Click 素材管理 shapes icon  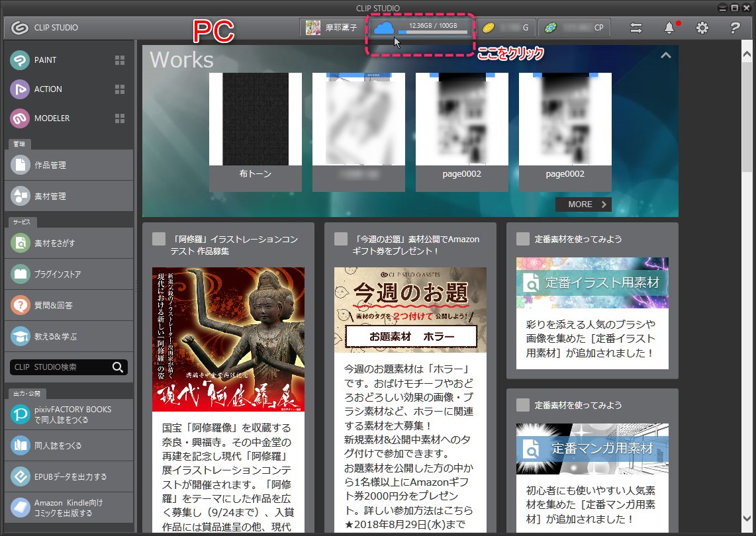pyautogui.click(x=21, y=196)
